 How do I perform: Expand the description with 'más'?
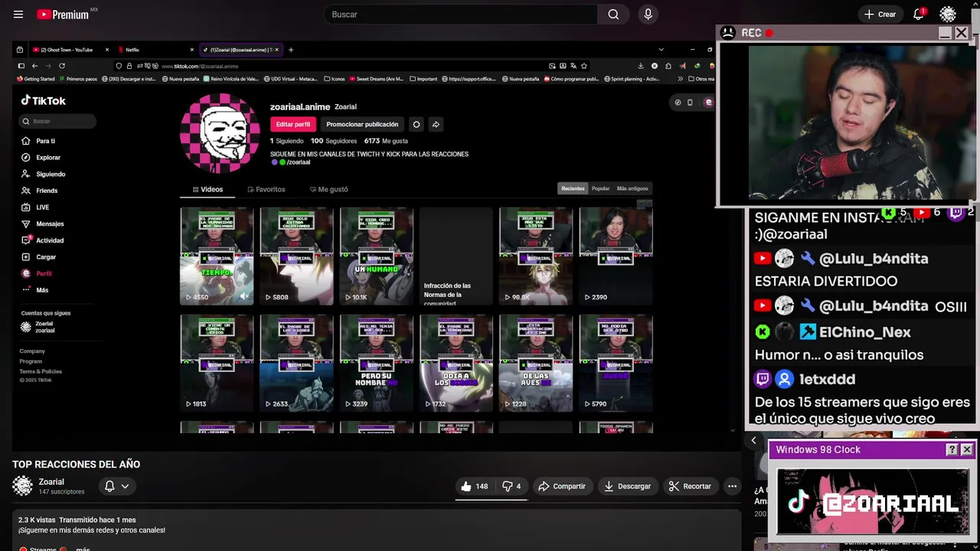[83, 549]
